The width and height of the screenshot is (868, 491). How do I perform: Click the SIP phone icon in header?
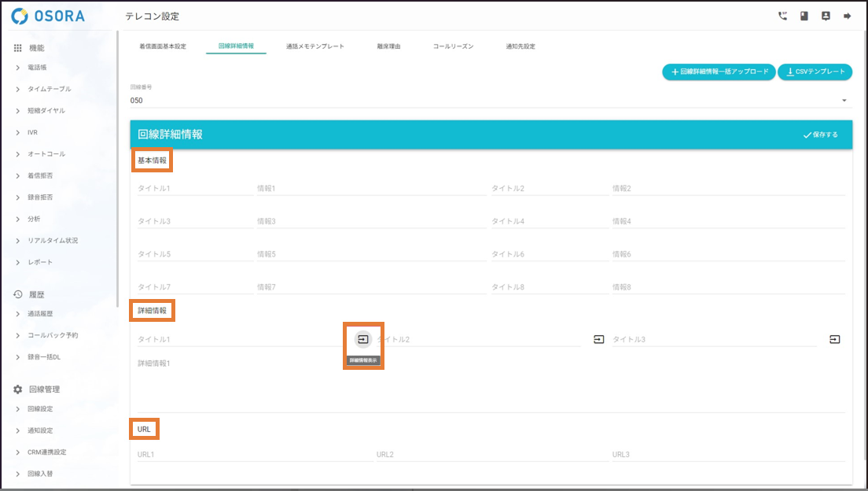(782, 16)
